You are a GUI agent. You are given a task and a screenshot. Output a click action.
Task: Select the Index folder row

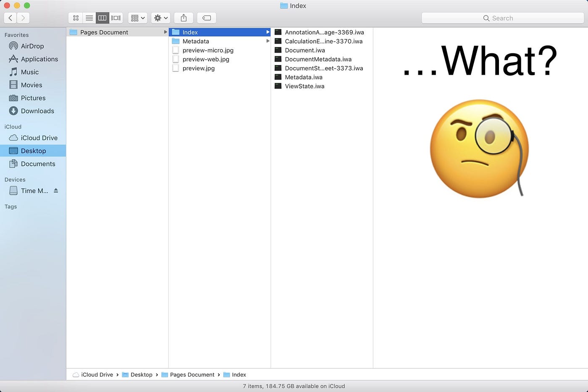click(x=220, y=32)
